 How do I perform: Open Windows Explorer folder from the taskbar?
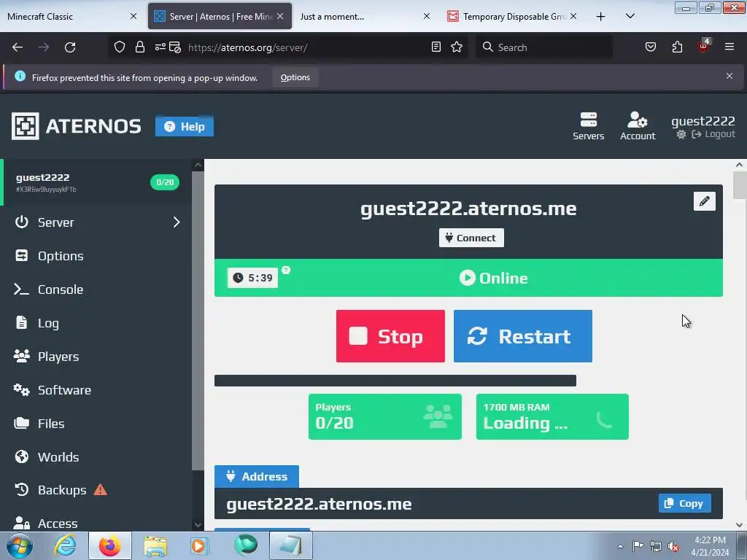[x=155, y=545]
